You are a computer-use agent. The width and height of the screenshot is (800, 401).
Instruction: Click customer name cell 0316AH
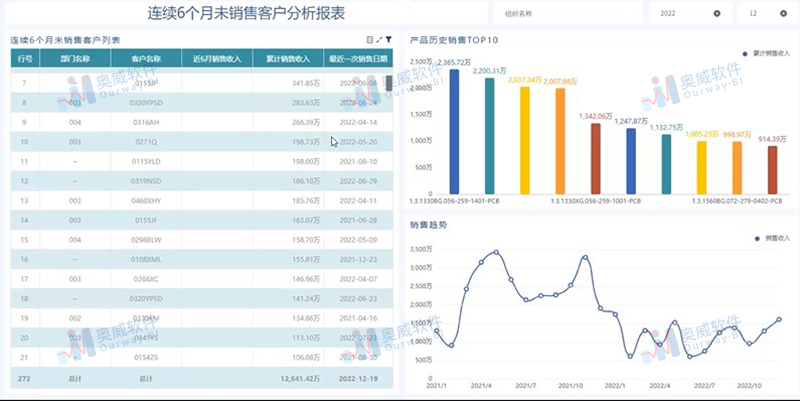coord(146,122)
